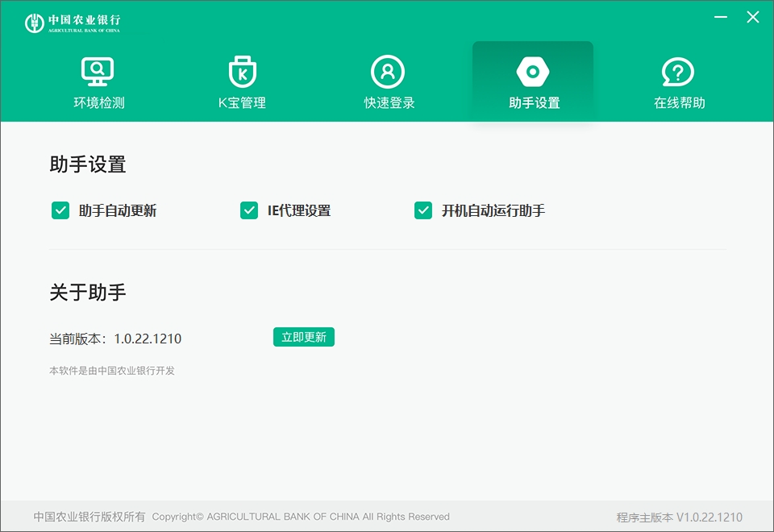The height and width of the screenshot is (532, 774).
Task: Select the 助手设置 hexagon gear icon
Action: click(533, 72)
